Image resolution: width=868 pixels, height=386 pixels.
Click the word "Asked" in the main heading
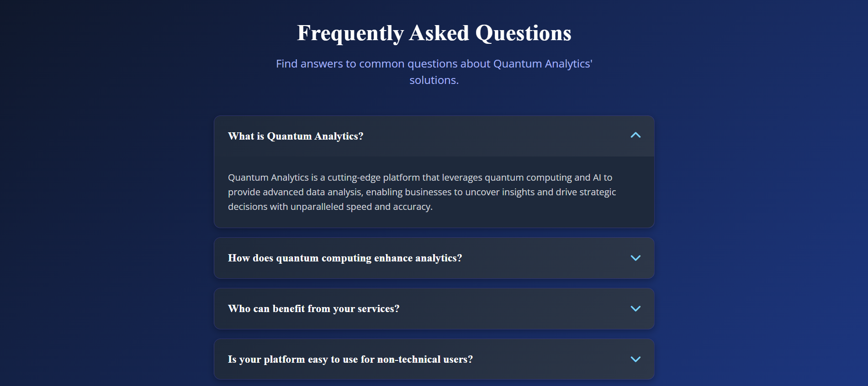439,33
